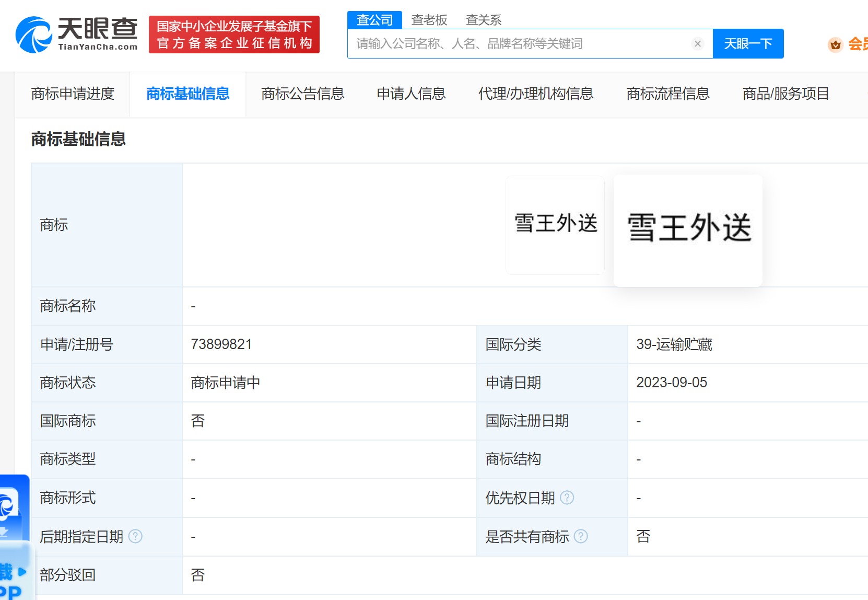
Task: Click the 国际分类 label cell
Action: tap(552, 344)
